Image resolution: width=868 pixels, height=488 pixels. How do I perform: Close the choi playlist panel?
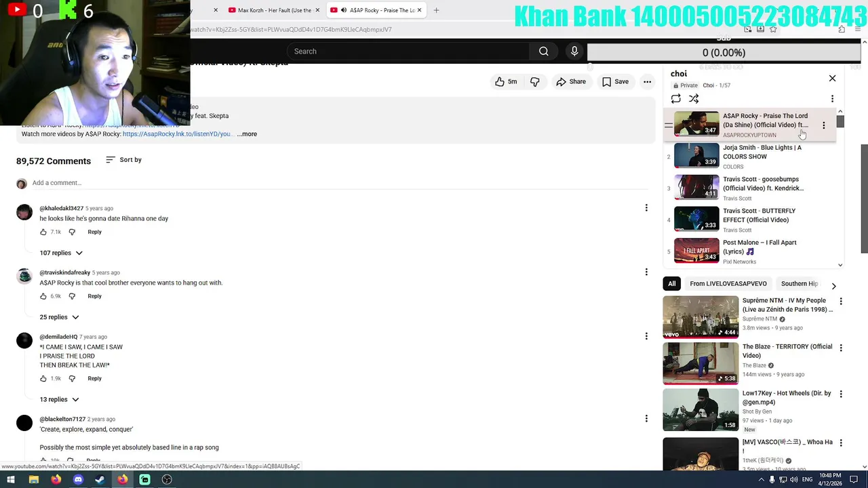tap(832, 79)
